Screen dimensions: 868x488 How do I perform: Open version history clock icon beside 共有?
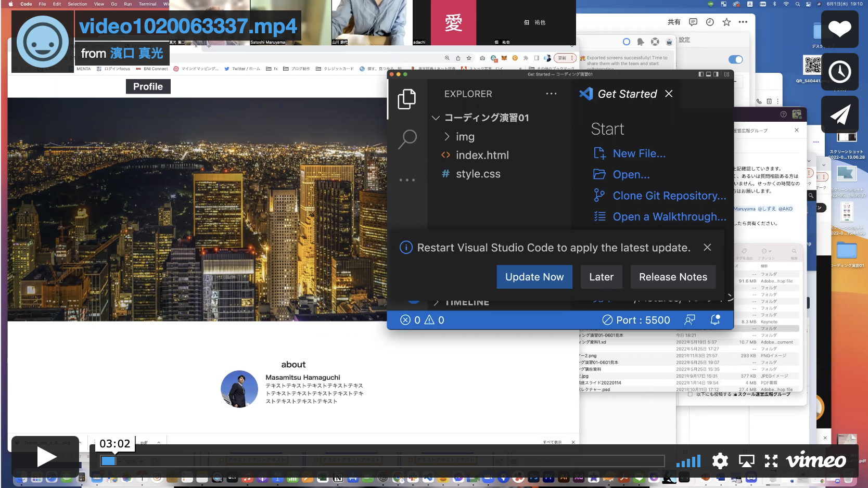tap(710, 22)
